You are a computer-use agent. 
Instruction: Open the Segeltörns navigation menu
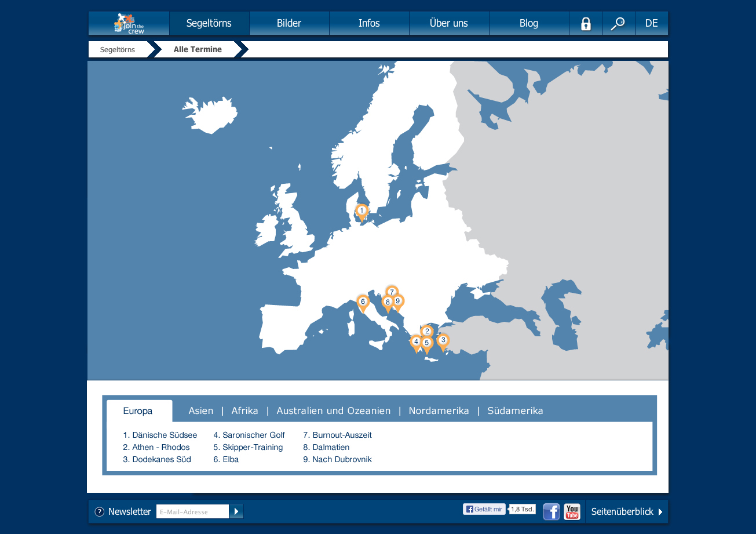click(209, 24)
